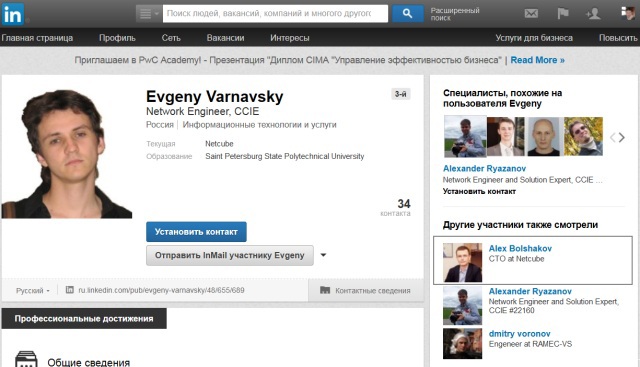640x367 pixels.
Task: Click the fourth similar specialist thumbnail with sunglasses
Action: (x=583, y=137)
